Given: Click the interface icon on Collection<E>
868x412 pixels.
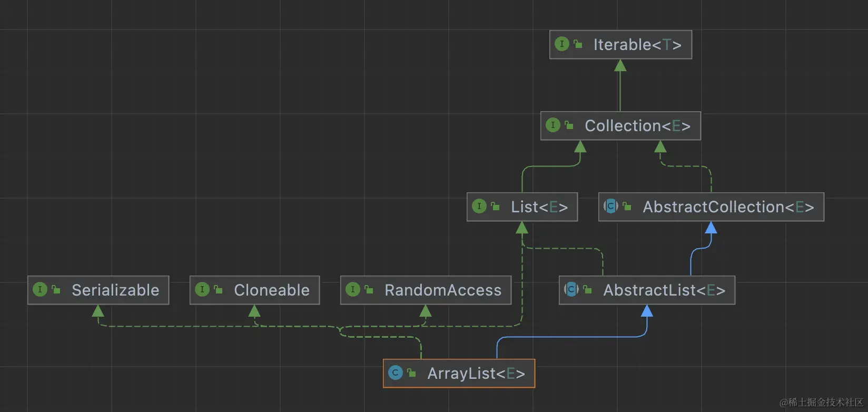Looking at the screenshot, I should 553,125.
